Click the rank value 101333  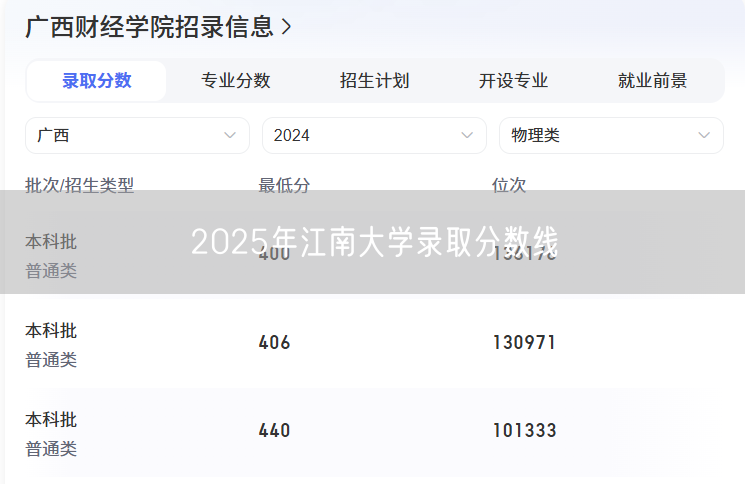tap(524, 431)
